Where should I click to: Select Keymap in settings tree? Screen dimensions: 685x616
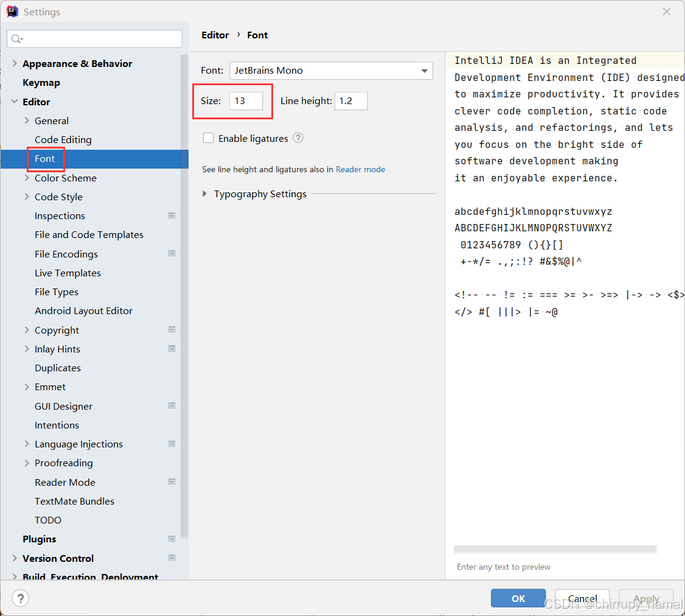click(x=41, y=83)
